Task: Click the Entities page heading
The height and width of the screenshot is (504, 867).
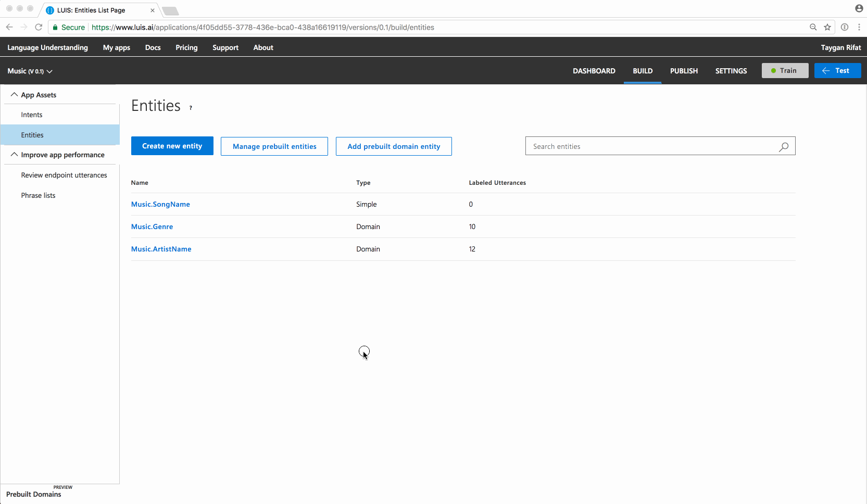Action: [156, 106]
